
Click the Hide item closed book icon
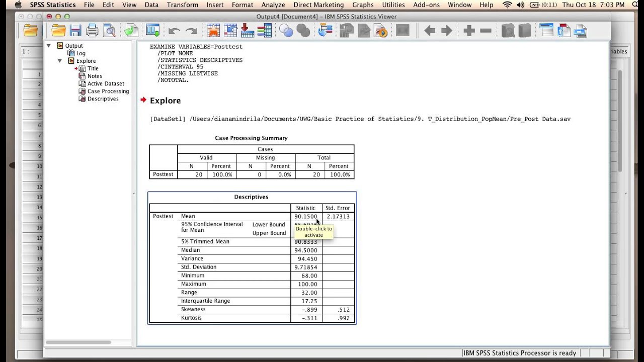[525, 31]
